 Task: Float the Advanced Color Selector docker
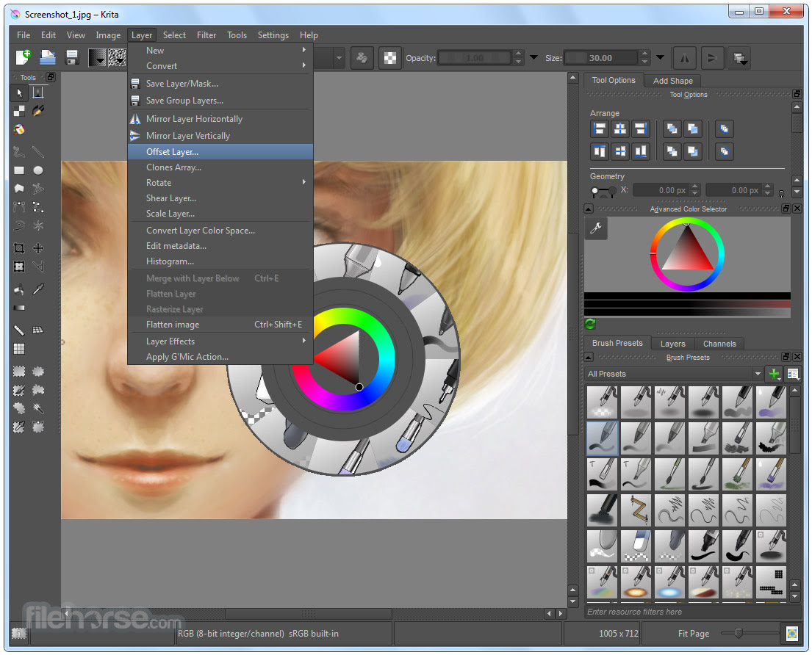[786, 209]
